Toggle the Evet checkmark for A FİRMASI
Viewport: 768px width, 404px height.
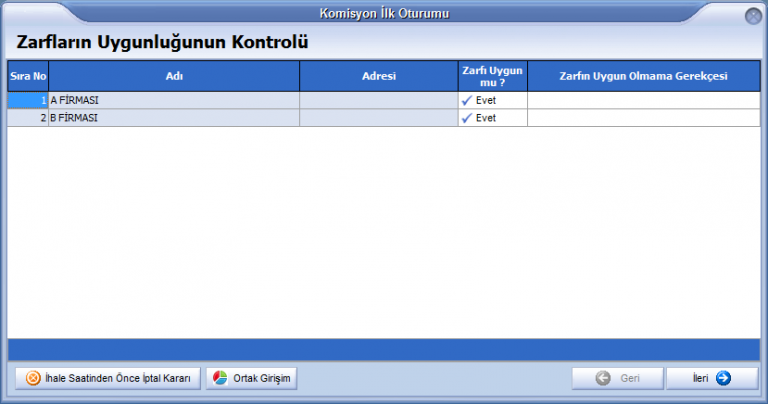[466, 100]
